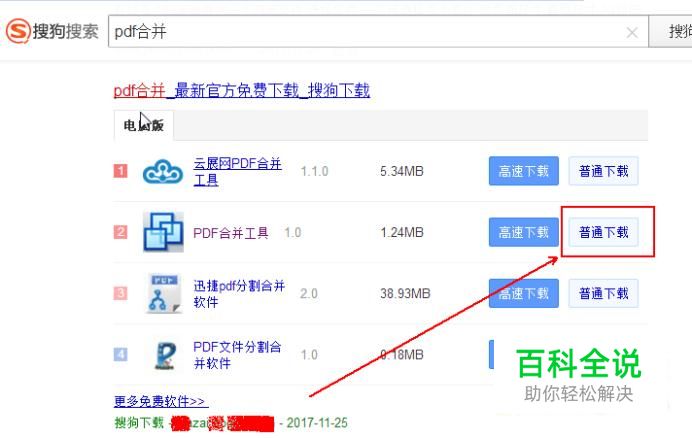Screen dimensions: 692x438
Task: Clear the search box with the X
Action: [632, 32]
